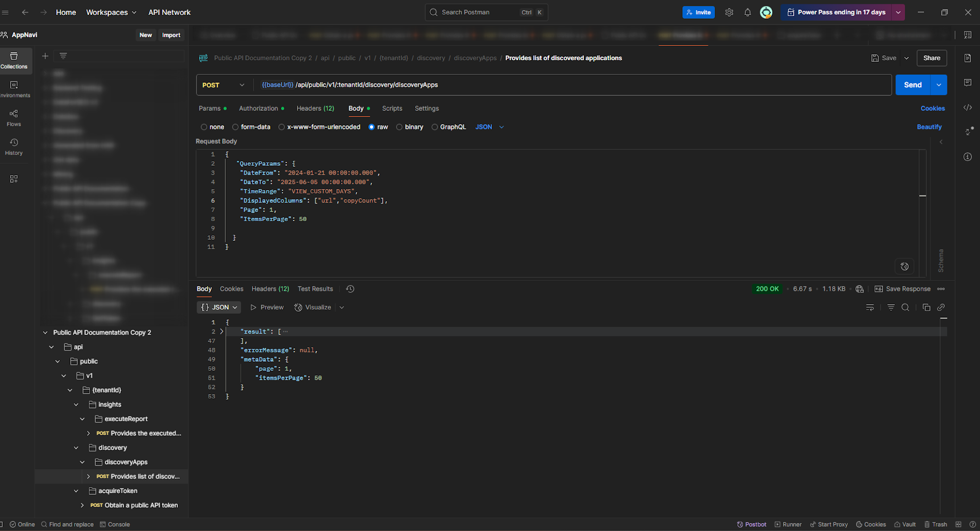Expand the collapsed result array
This screenshot has width=980, height=531.
[221, 331]
